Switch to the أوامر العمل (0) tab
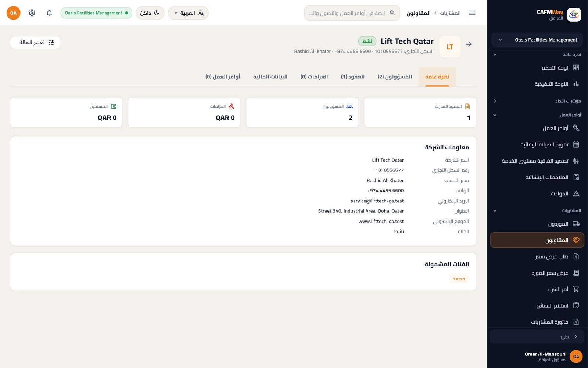The height and width of the screenshot is (368, 588). coord(223,77)
